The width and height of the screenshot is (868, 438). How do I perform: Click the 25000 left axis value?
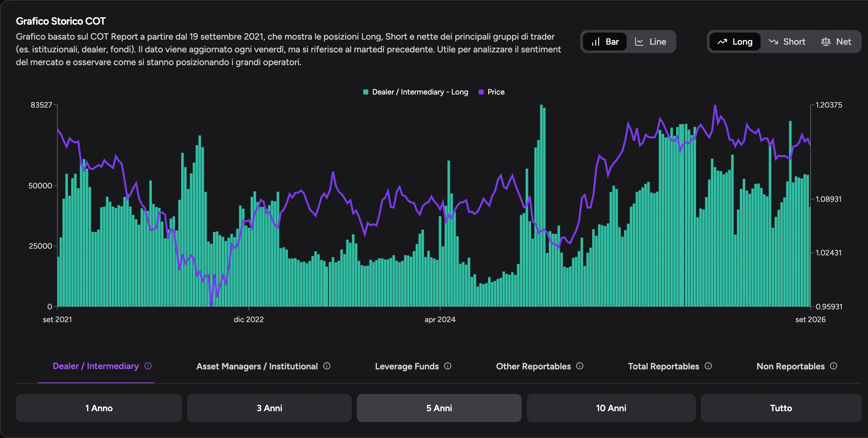coord(40,246)
